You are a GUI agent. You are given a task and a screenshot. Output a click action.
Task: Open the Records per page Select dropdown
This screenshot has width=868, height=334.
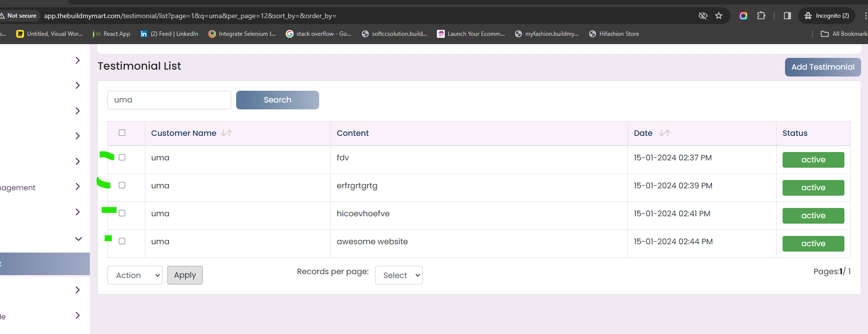tap(399, 275)
